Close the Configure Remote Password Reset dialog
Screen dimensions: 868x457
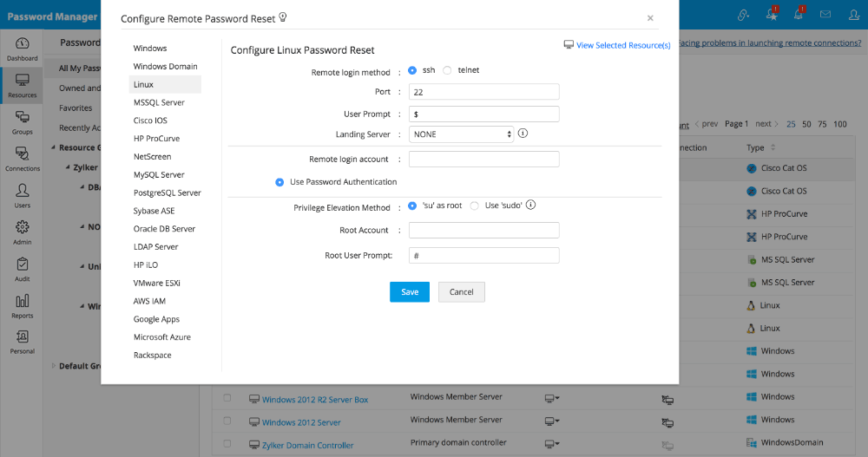pyautogui.click(x=651, y=17)
